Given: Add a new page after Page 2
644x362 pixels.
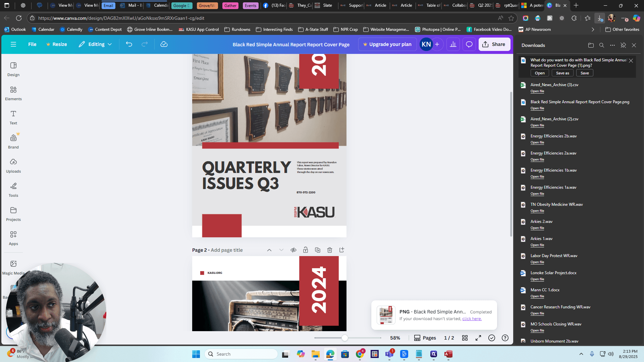Looking at the screenshot, I should (x=342, y=250).
